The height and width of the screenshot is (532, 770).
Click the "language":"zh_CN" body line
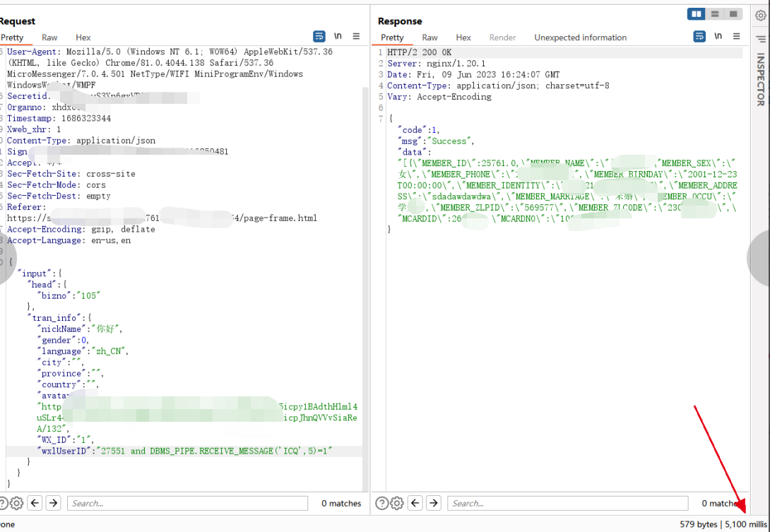pyautogui.click(x=83, y=351)
